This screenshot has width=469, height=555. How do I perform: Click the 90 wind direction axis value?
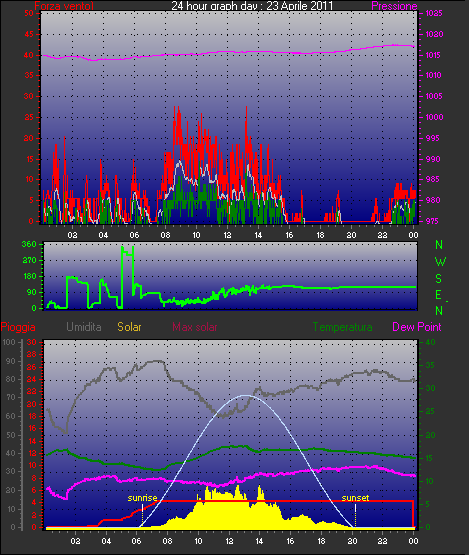32,292
